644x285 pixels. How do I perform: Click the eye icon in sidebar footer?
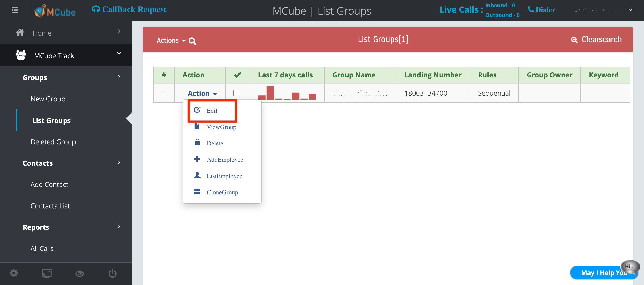click(80, 273)
